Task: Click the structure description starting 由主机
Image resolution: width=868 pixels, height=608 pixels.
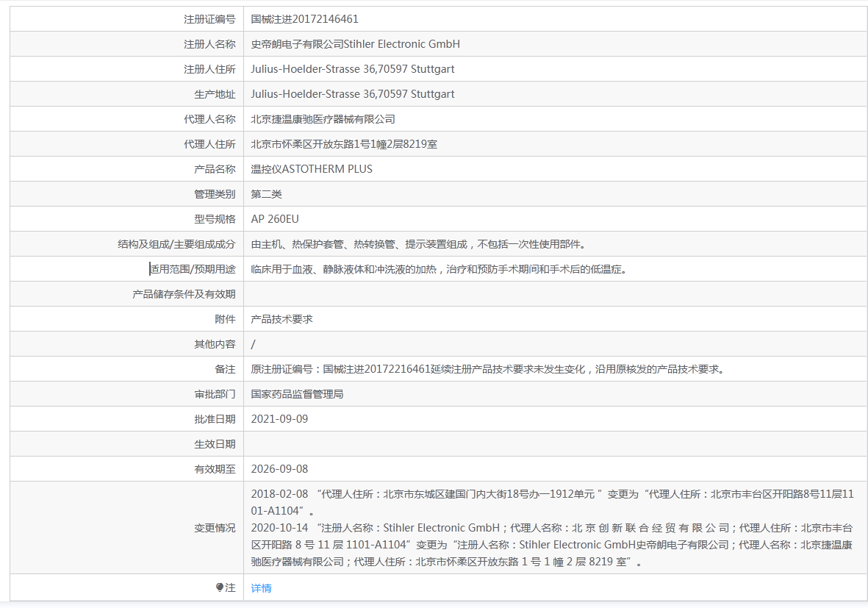Action: point(418,244)
